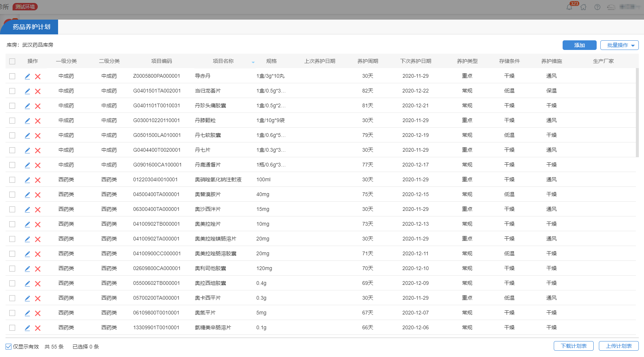
Task: Toggle the select-all checkbox in table header
Action: pos(12,61)
